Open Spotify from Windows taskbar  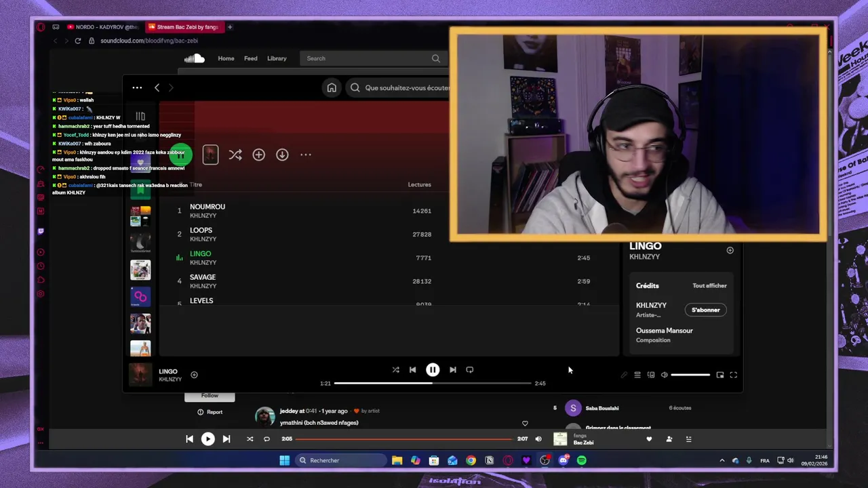(582, 460)
